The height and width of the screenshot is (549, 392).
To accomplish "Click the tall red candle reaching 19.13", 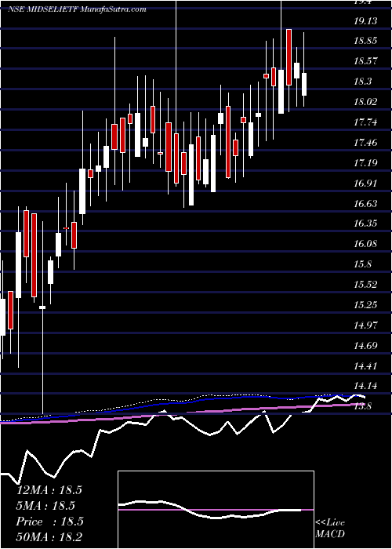I will [x=289, y=57].
